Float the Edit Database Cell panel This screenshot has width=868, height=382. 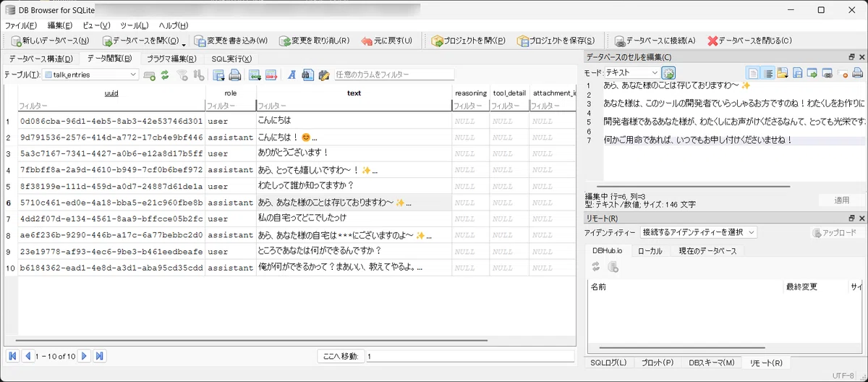(851, 57)
